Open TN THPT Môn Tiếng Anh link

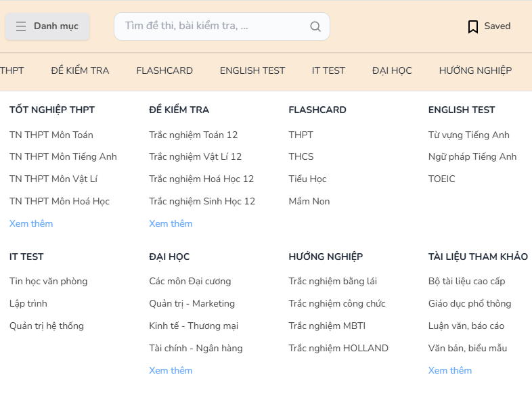coord(63,157)
